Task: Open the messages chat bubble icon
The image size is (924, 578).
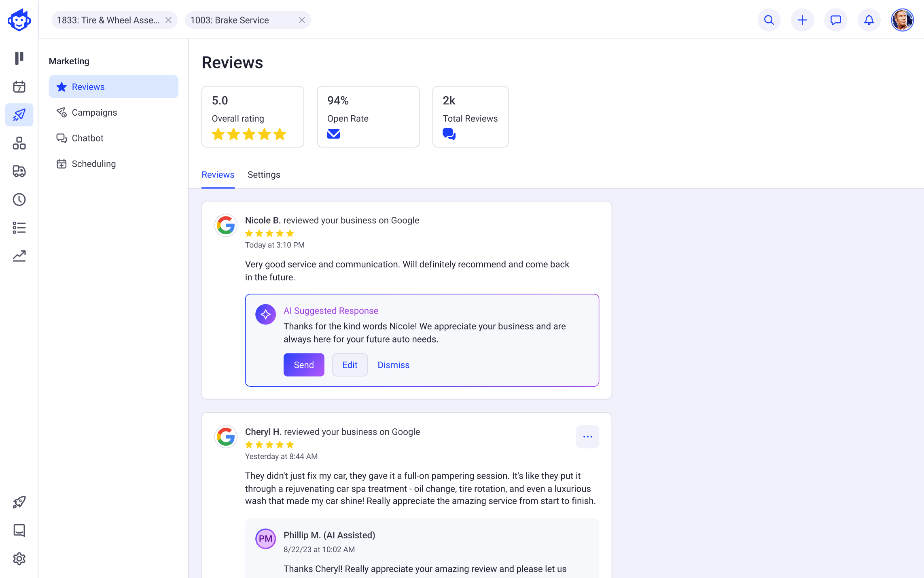Action: pos(835,20)
